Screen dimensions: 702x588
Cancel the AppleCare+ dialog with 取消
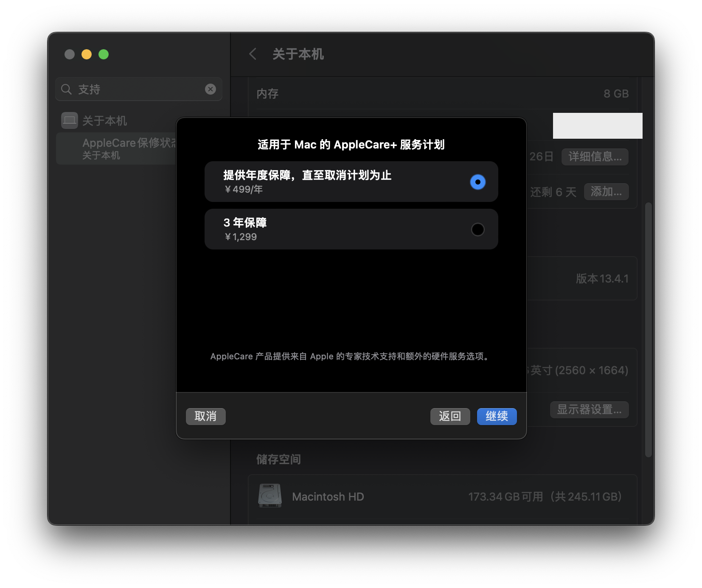pyautogui.click(x=205, y=416)
